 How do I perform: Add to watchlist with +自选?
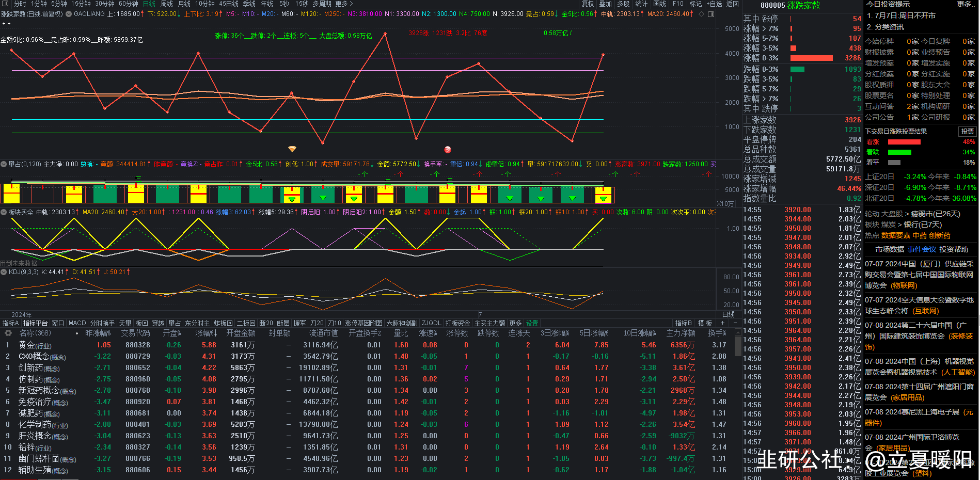tap(715, 4)
